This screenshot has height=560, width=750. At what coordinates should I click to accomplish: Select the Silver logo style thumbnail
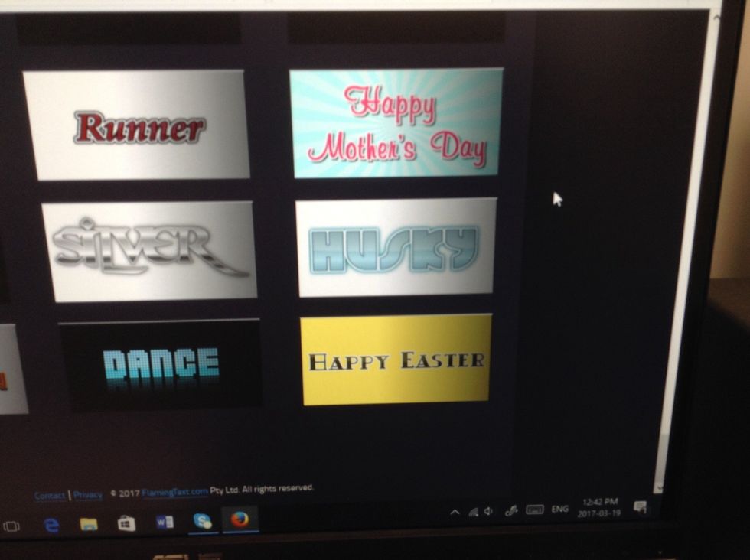150,251
